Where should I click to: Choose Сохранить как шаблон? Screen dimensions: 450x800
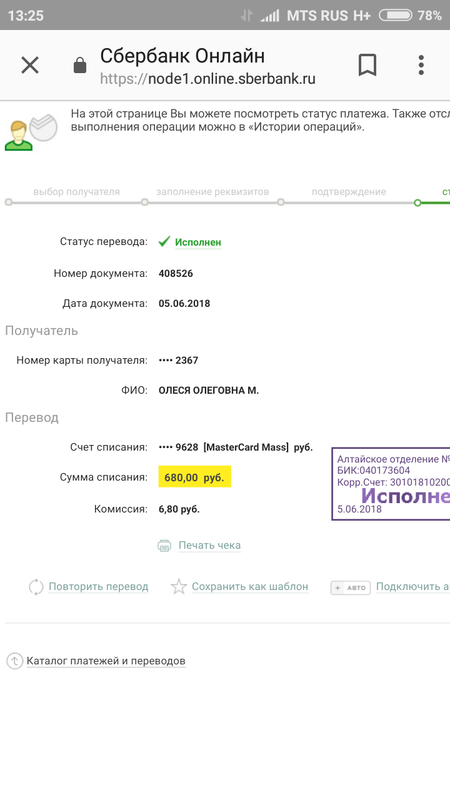(x=250, y=587)
